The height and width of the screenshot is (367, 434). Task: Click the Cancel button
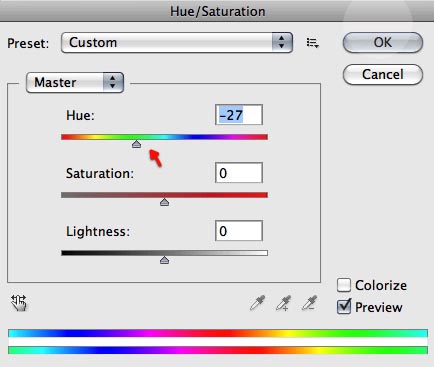[383, 74]
